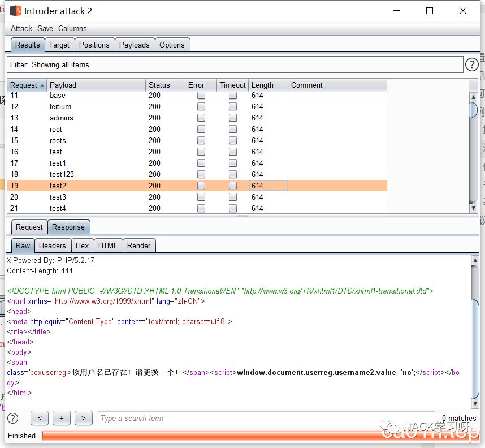Image resolution: width=485 pixels, height=448 pixels.
Task: Sort by the Payload column header
Action: [x=96, y=85]
